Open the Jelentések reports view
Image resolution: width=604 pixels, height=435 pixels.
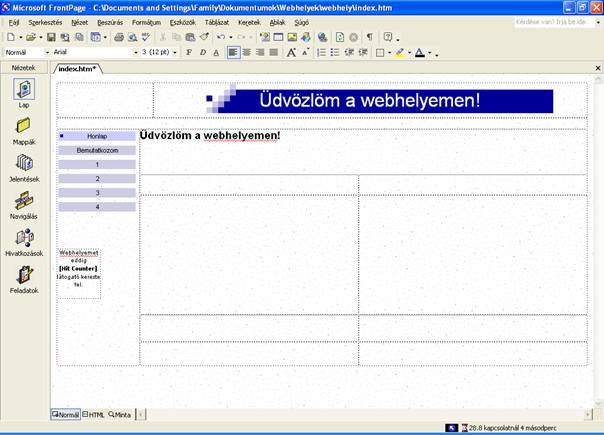point(23,166)
